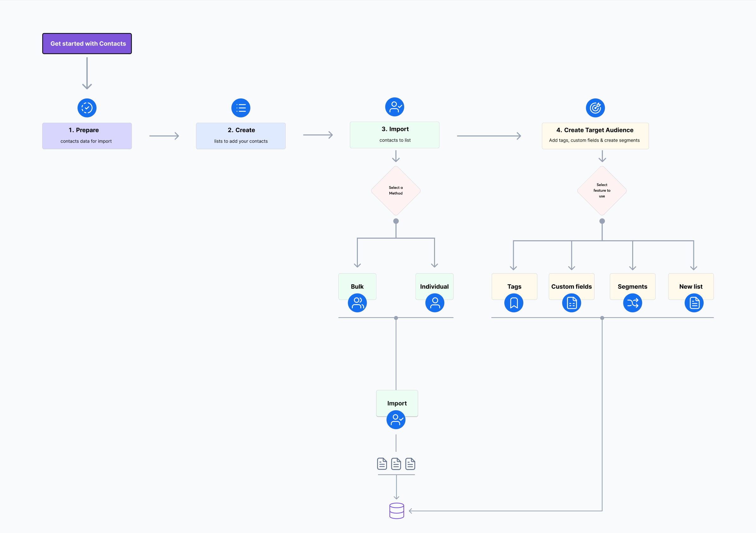
Task: Select the group icon under the Bulk node
Action: click(357, 303)
